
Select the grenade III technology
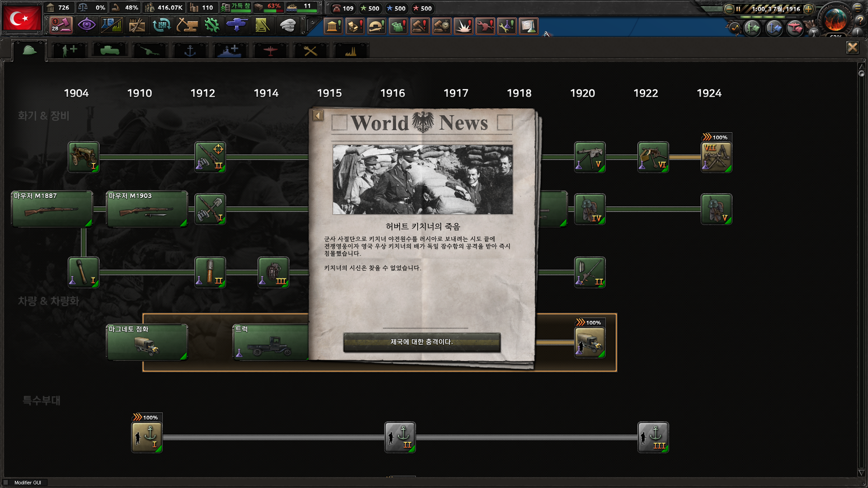click(x=274, y=272)
